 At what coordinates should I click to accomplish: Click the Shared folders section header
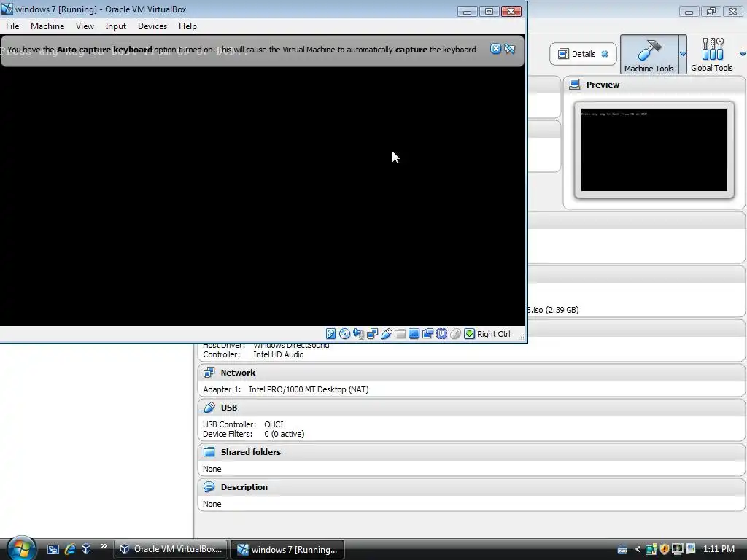click(471, 452)
